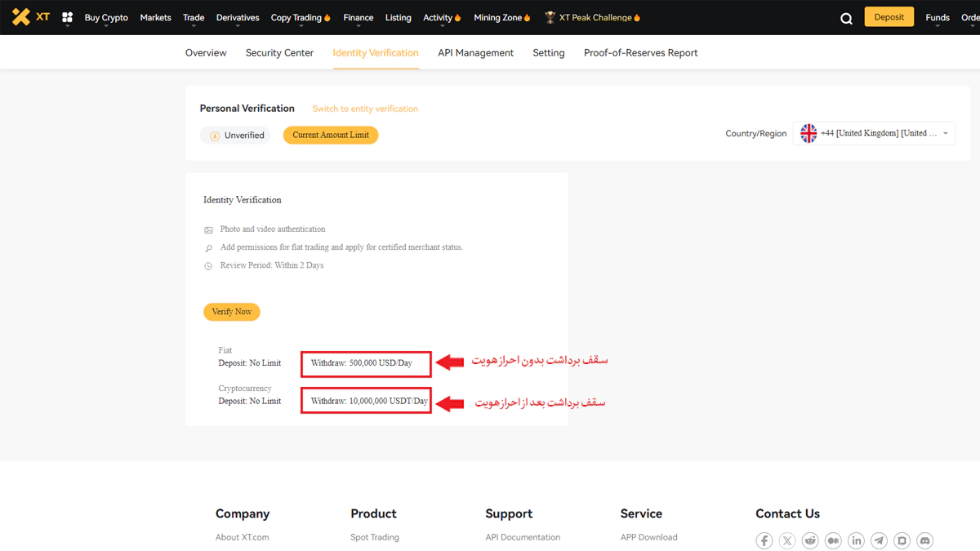Image resolution: width=980 pixels, height=551 pixels.
Task: Open XT LinkedIn icon
Action: (856, 540)
